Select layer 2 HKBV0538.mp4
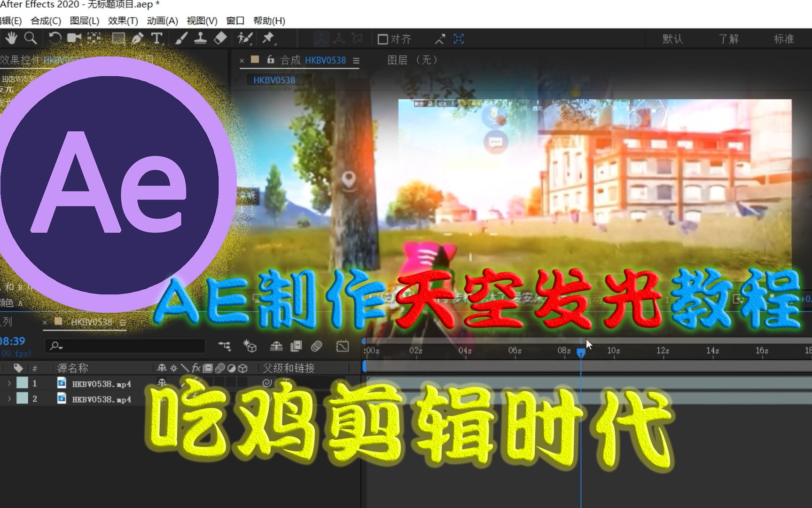 [101, 399]
